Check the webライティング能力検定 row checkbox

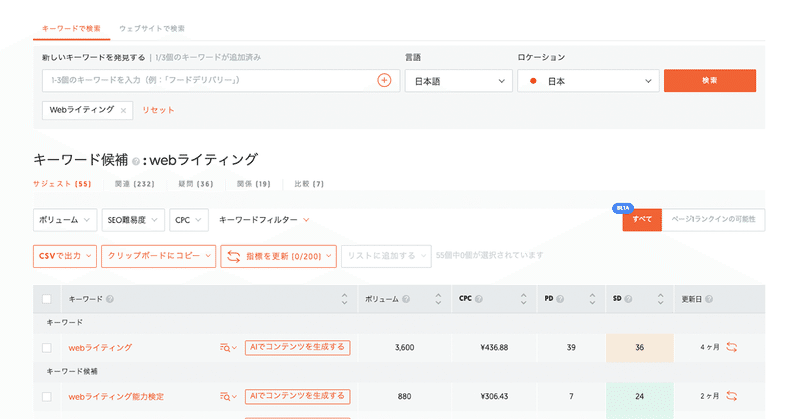[46, 397]
